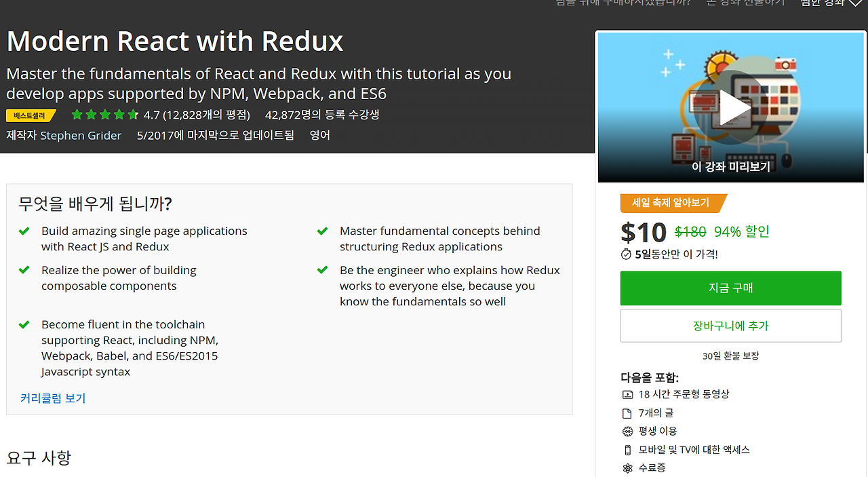Click the video icon beside 18 시간 주문형 동영상
868x477 pixels.
pyautogui.click(x=627, y=394)
